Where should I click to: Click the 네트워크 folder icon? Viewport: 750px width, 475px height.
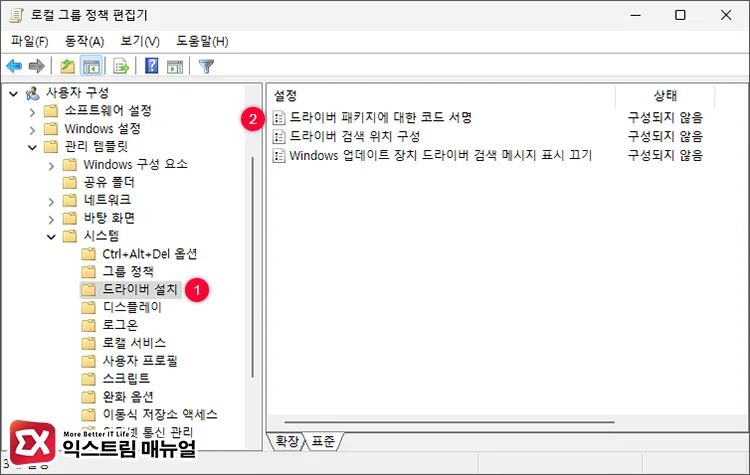point(70,200)
